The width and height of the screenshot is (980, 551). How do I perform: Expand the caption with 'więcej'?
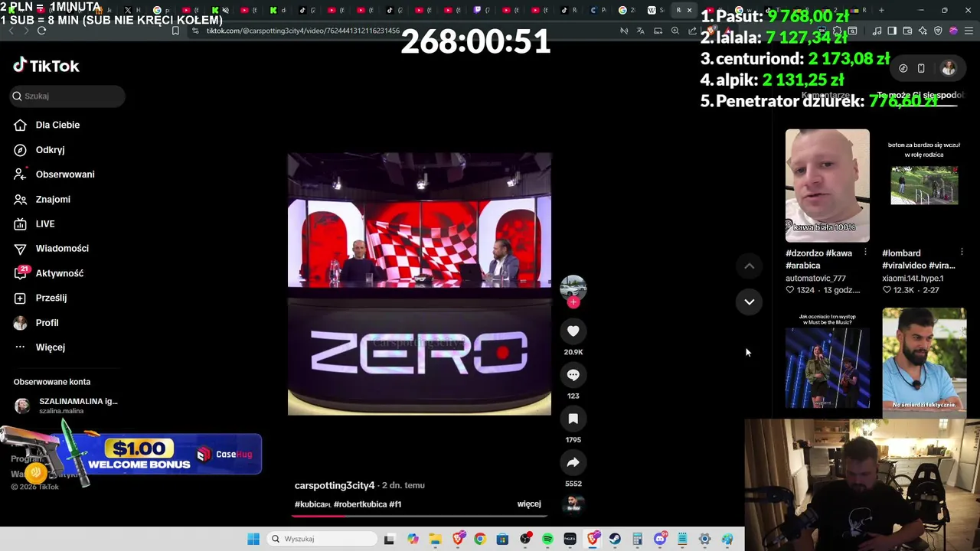tap(529, 504)
